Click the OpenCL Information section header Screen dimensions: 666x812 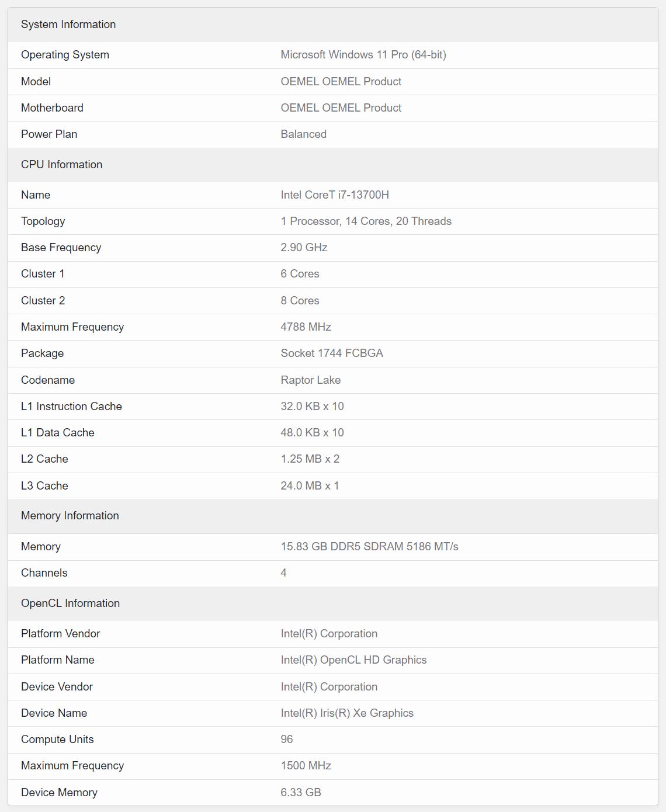coord(70,603)
